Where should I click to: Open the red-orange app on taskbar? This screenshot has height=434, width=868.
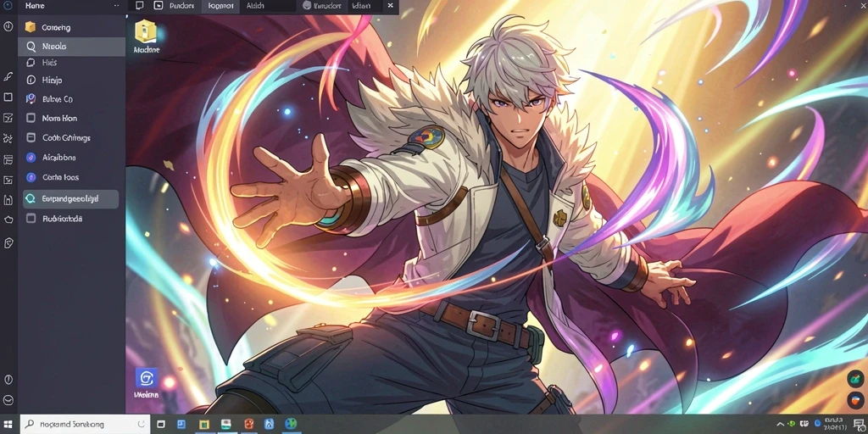point(249,425)
